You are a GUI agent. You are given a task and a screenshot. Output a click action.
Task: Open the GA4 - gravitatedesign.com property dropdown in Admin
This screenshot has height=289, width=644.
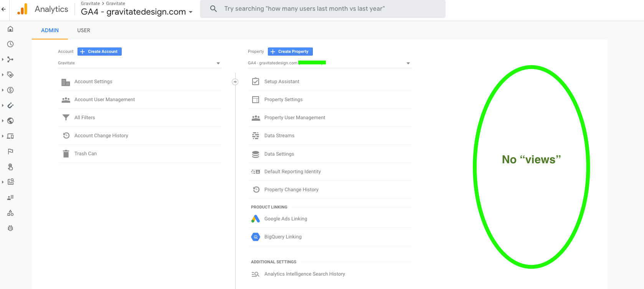click(x=330, y=63)
